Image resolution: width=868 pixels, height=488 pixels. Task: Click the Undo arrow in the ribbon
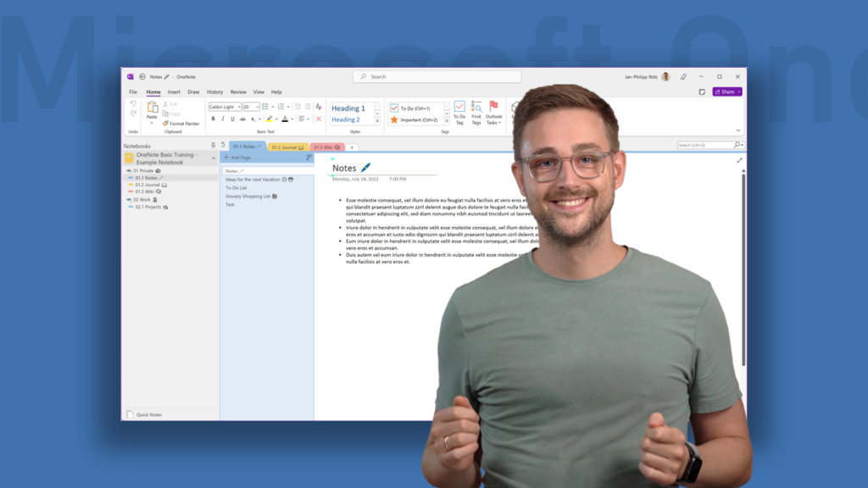coord(133,103)
